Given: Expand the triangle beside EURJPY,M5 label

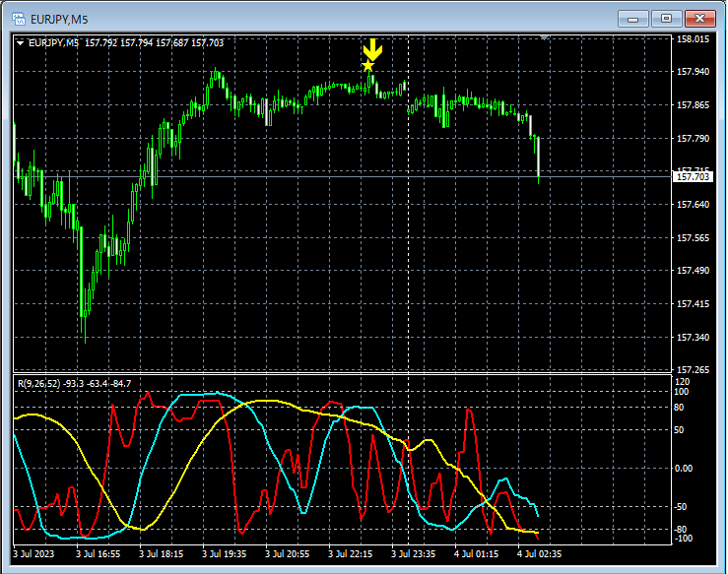Looking at the screenshot, I should [20, 43].
